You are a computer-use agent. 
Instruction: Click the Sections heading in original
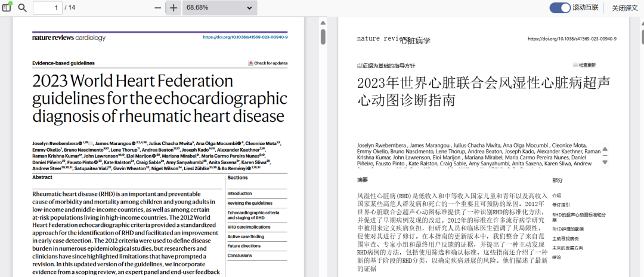coord(237,178)
